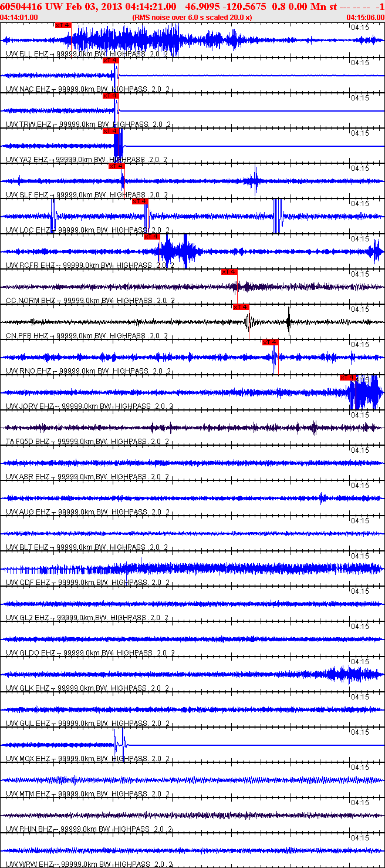This screenshot has height=868, width=385.
Task: Click the 'UW.AUG EHZ' station label
Action: pyautogui.click(x=28, y=512)
